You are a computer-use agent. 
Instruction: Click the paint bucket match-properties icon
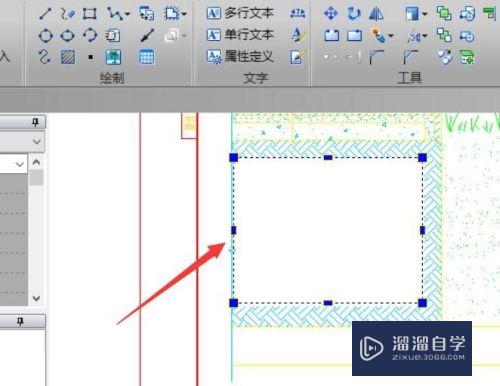[378, 35]
